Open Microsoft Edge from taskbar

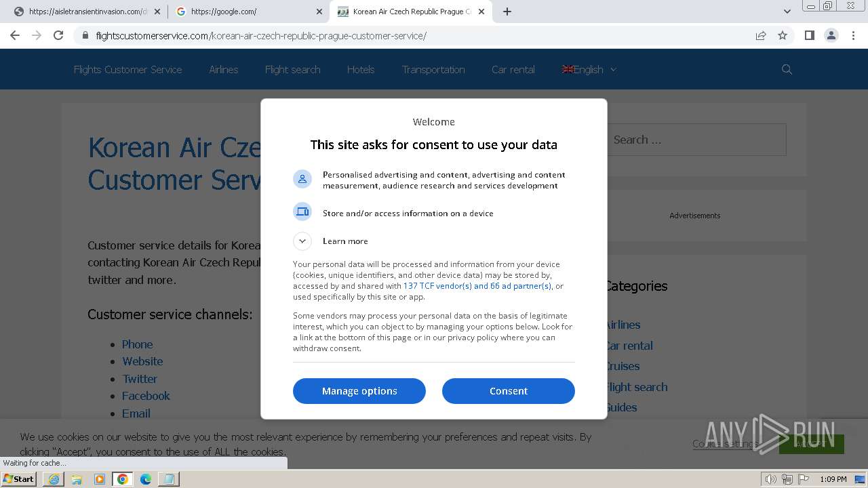coord(146,479)
